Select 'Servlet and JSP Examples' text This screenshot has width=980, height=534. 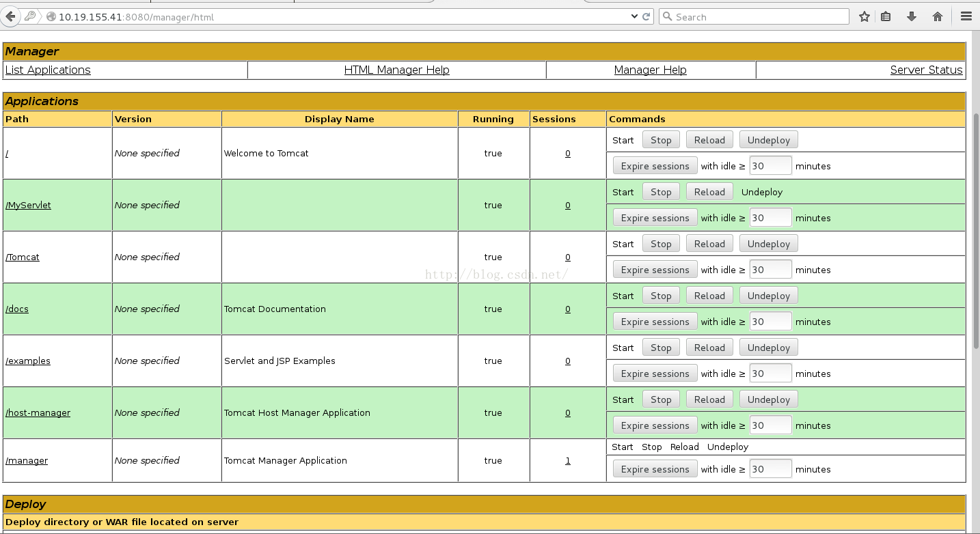(280, 361)
